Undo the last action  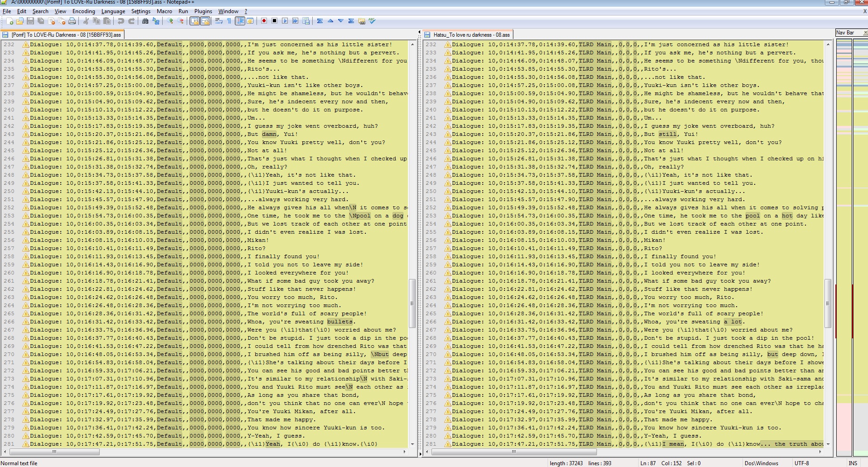(x=121, y=21)
